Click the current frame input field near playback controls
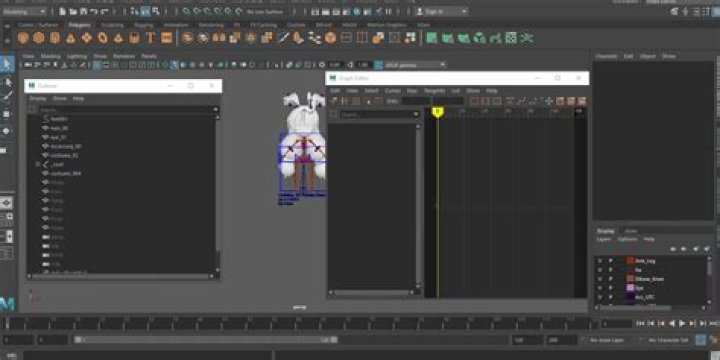The width and height of the screenshot is (720, 360). click(617, 324)
